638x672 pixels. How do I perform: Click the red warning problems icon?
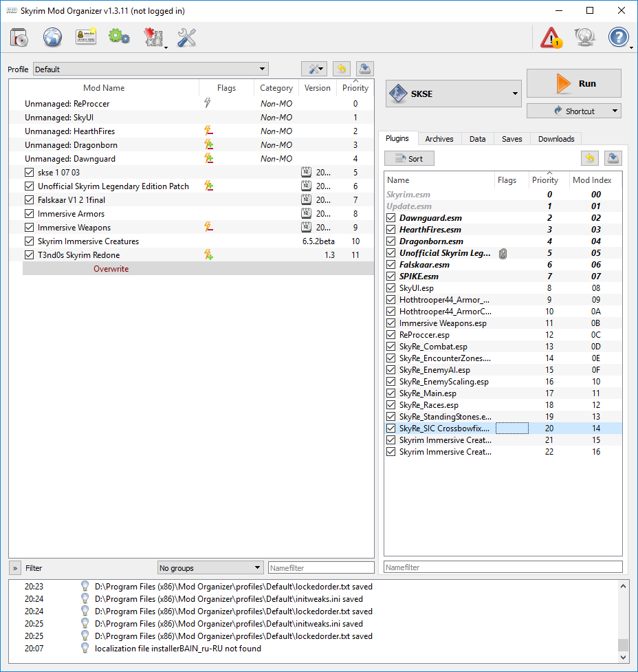pos(551,37)
